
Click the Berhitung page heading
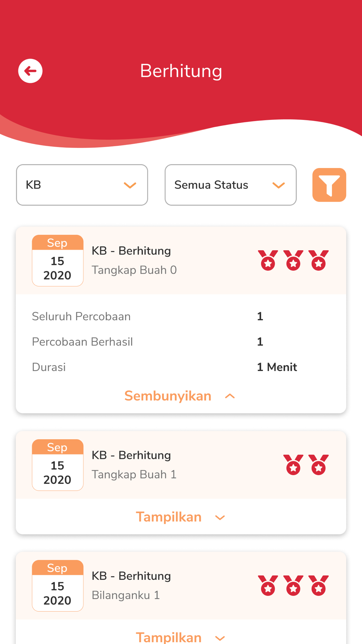tap(181, 71)
